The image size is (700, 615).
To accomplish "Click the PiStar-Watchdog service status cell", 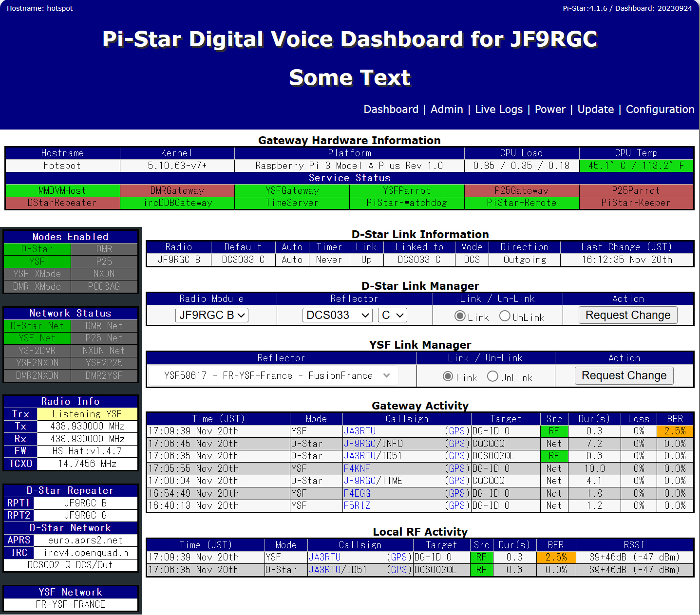I will (x=407, y=203).
